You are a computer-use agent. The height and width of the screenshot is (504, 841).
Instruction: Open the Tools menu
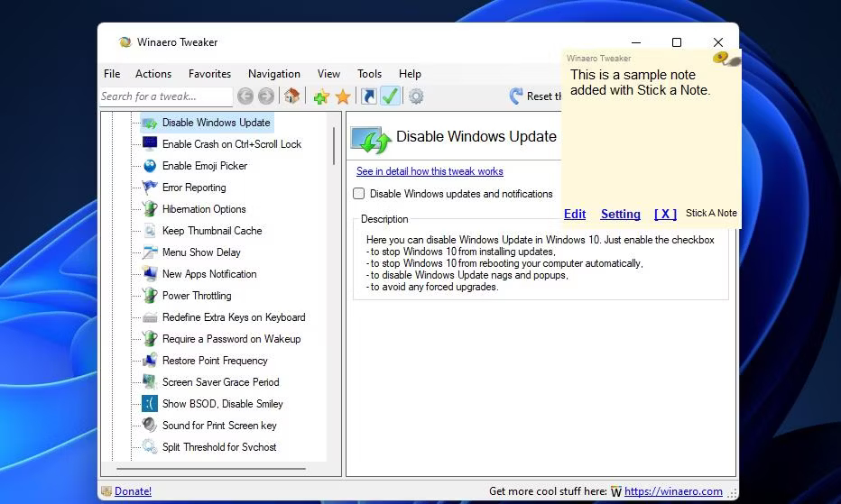click(x=370, y=74)
